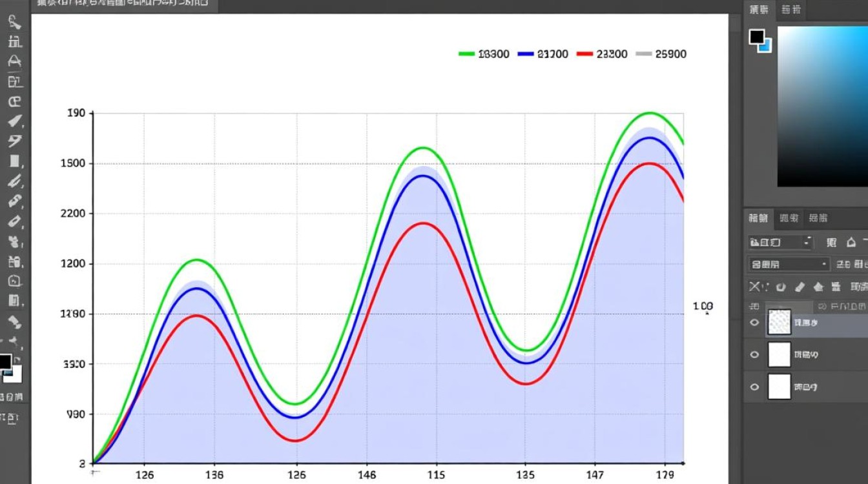Select the top layer's checkered thumbnail

[779, 322]
